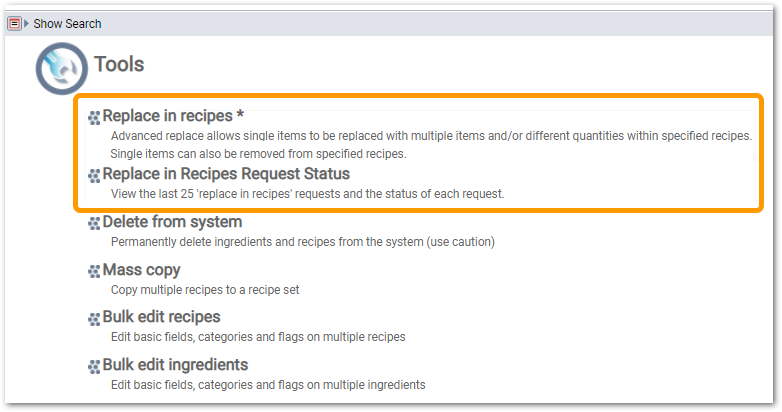The height and width of the screenshot is (412, 782).
Task: Open the Bulk edit ingredients tool
Action: tap(176, 365)
